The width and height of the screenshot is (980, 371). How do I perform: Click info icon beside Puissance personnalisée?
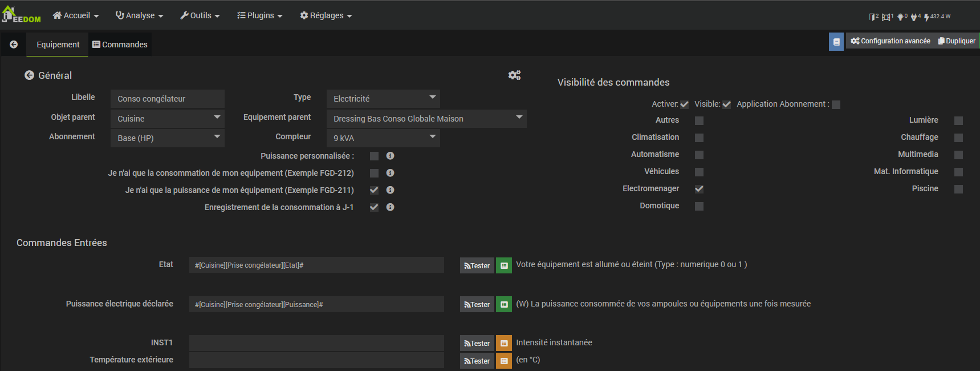pos(390,156)
